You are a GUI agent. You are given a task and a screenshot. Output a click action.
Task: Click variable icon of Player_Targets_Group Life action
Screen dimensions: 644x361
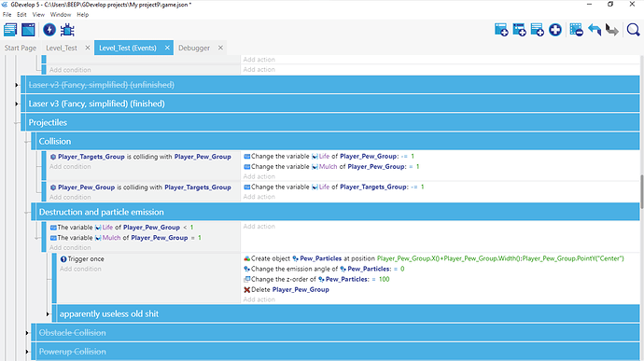pyautogui.click(x=246, y=187)
